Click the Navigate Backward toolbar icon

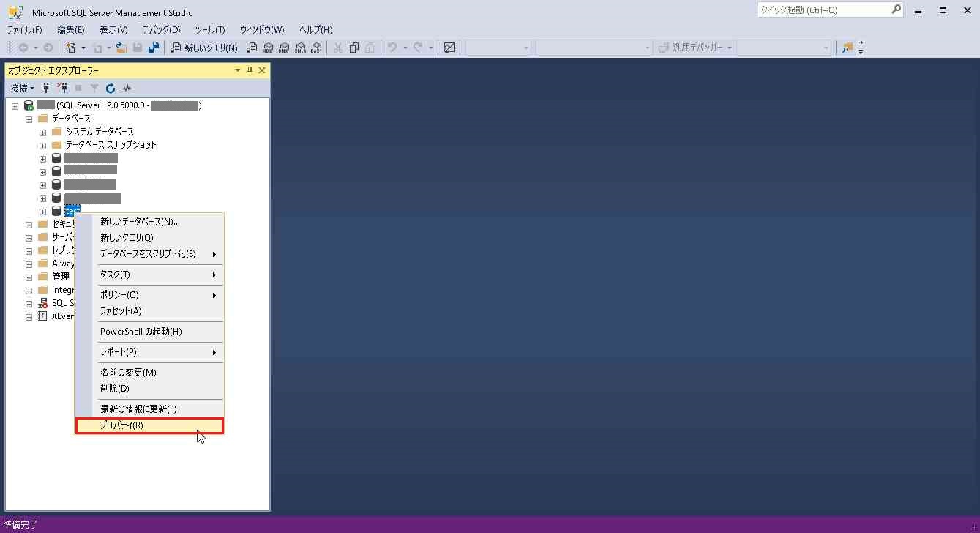(23, 48)
